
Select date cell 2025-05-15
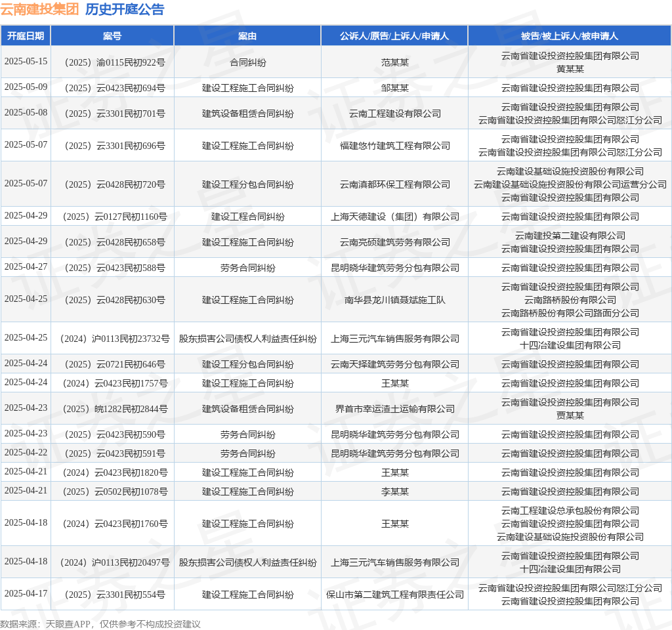click(26, 61)
